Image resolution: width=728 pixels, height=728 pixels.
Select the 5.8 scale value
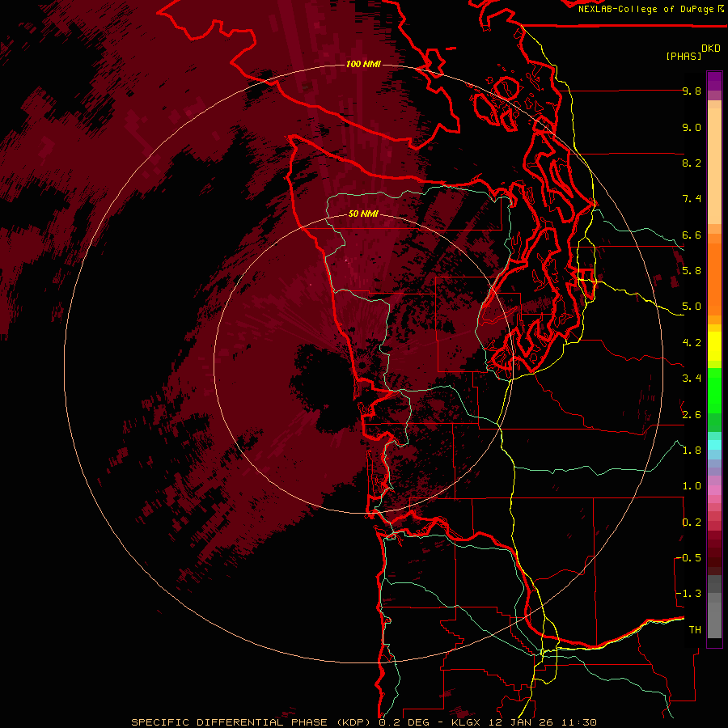point(692,271)
